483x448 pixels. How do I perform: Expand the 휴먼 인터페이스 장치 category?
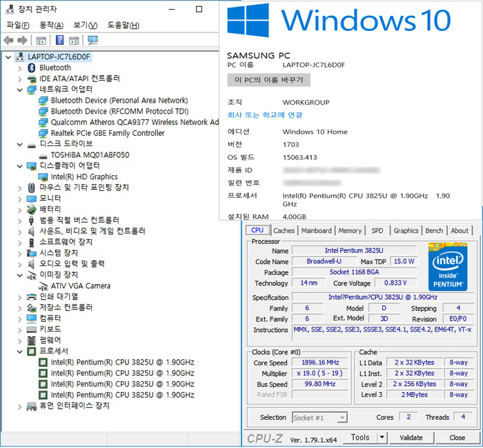tap(20, 407)
